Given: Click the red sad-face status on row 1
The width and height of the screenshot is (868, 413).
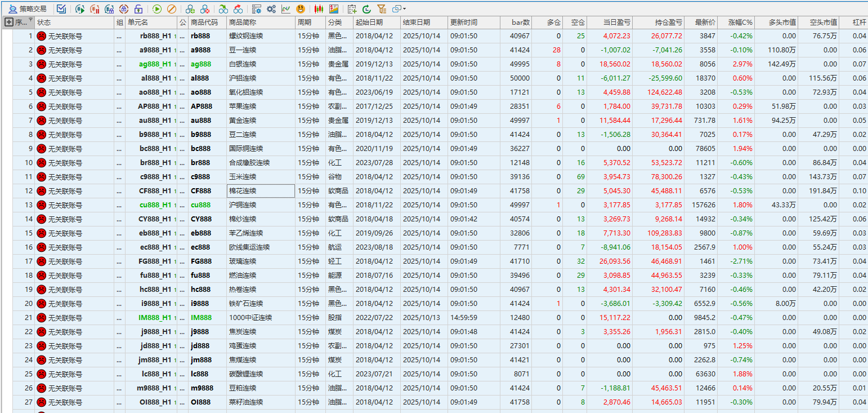Looking at the screenshot, I should 41,36.
